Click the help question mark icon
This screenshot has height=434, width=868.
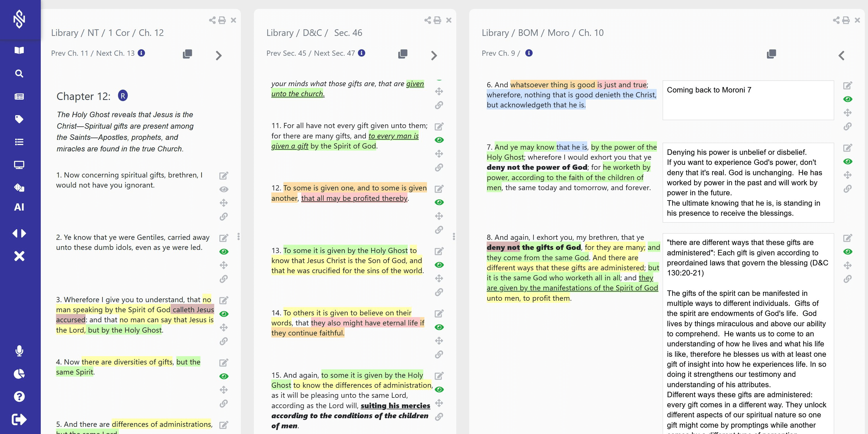[x=19, y=396]
